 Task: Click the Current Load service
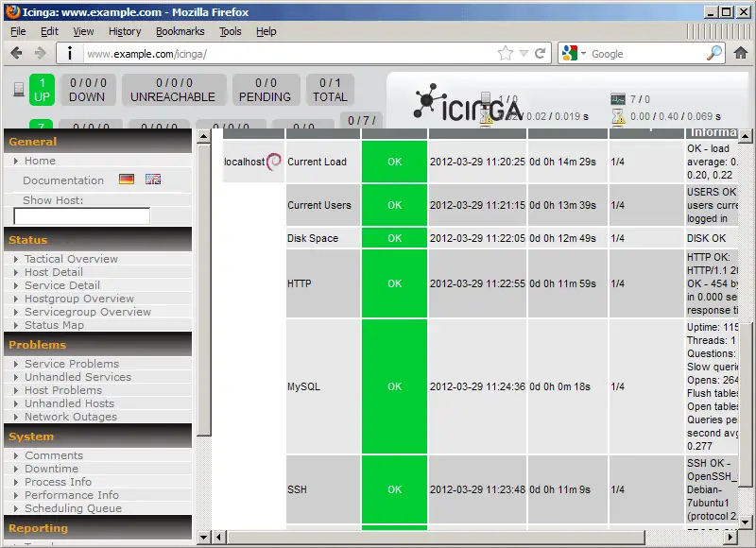(x=317, y=162)
